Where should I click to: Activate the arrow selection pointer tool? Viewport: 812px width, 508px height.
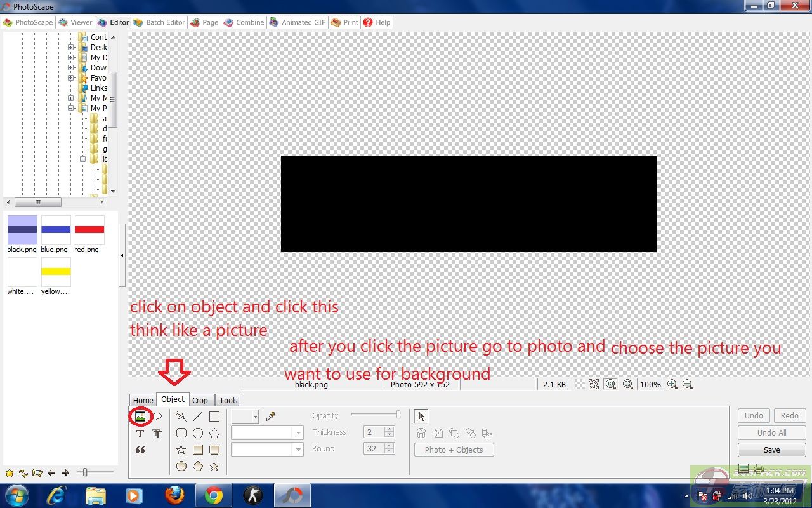[x=422, y=417]
